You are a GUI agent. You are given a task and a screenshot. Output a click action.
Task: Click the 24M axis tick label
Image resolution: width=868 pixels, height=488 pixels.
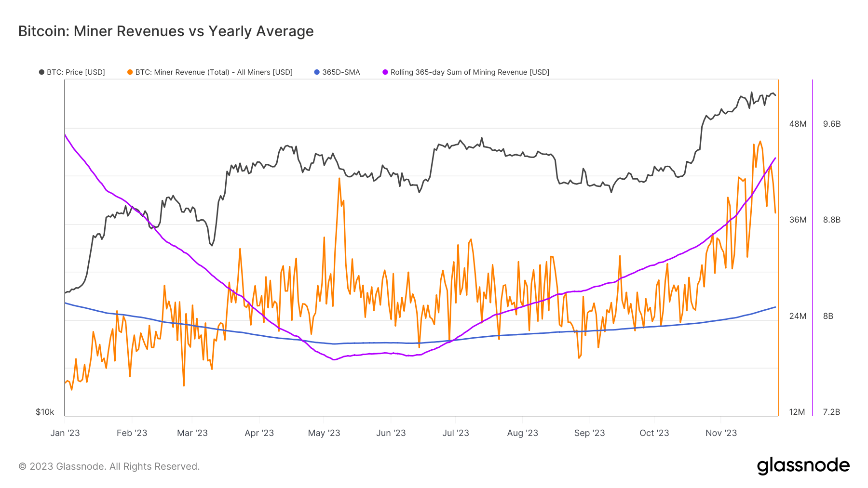click(x=798, y=316)
